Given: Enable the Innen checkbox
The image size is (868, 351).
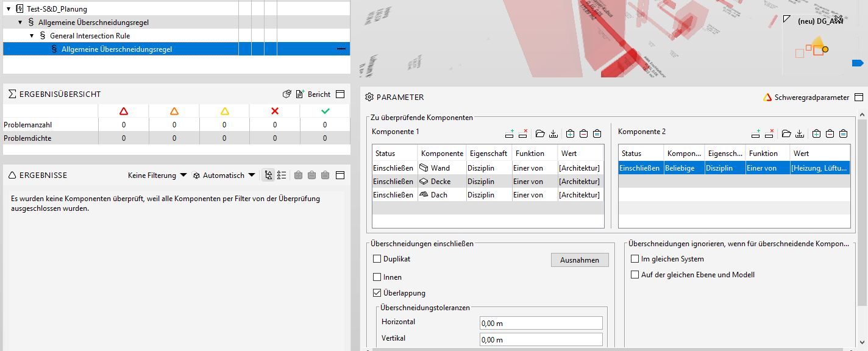Looking at the screenshot, I should 377,277.
